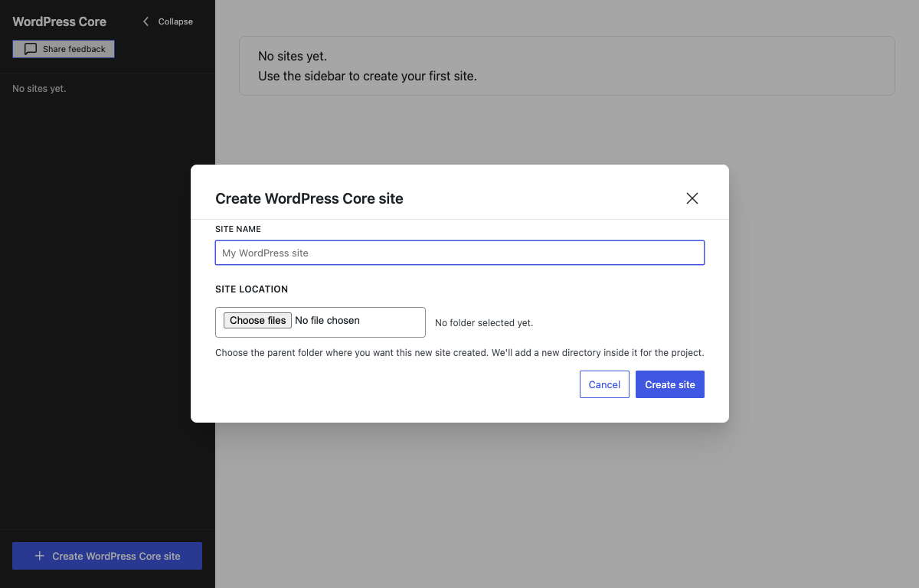
Task: Cancel the site creation dialog
Action: point(604,384)
